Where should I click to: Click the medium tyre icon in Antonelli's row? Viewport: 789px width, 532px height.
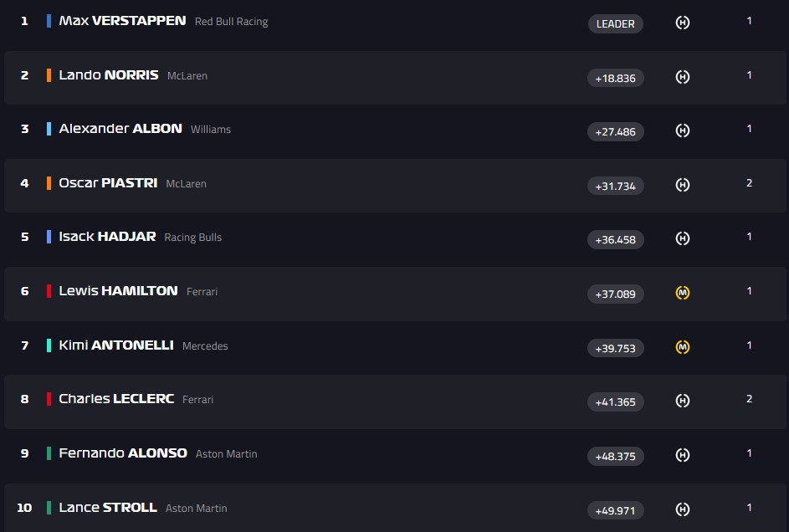point(682,347)
